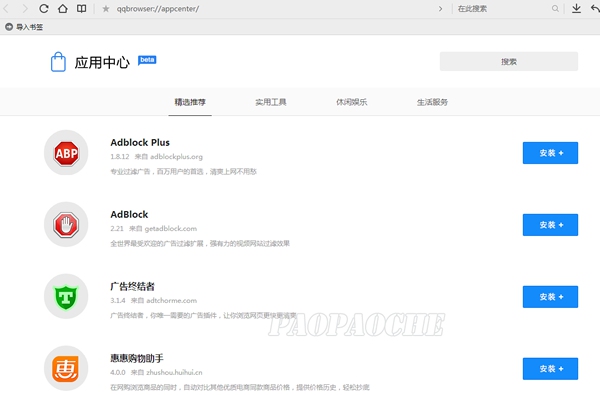Click the import bookmarks arrow icon
The width and height of the screenshot is (600, 395).
click(9, 27)
